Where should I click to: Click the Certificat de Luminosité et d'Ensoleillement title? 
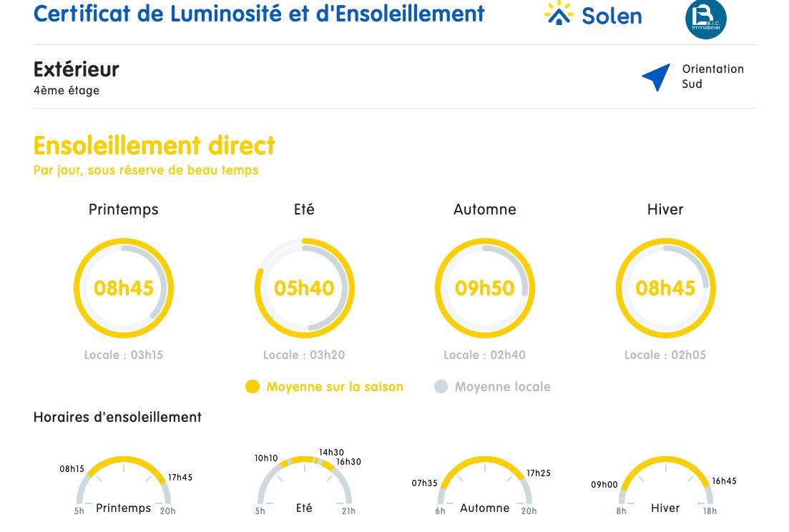[259, 14]
